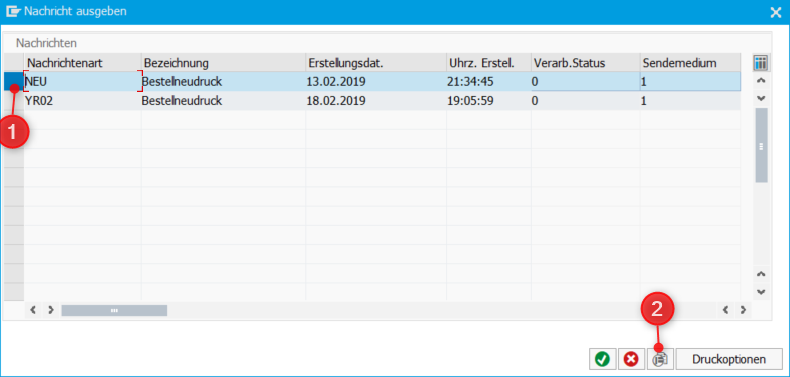
Task: Click the Nachrichtenart column header
Action: pos(83,63)
